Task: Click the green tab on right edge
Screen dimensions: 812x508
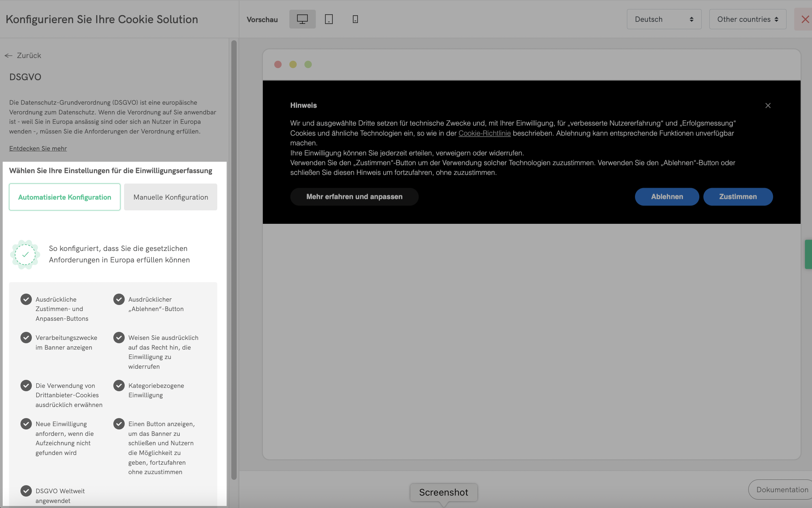Action: point(808,254)
